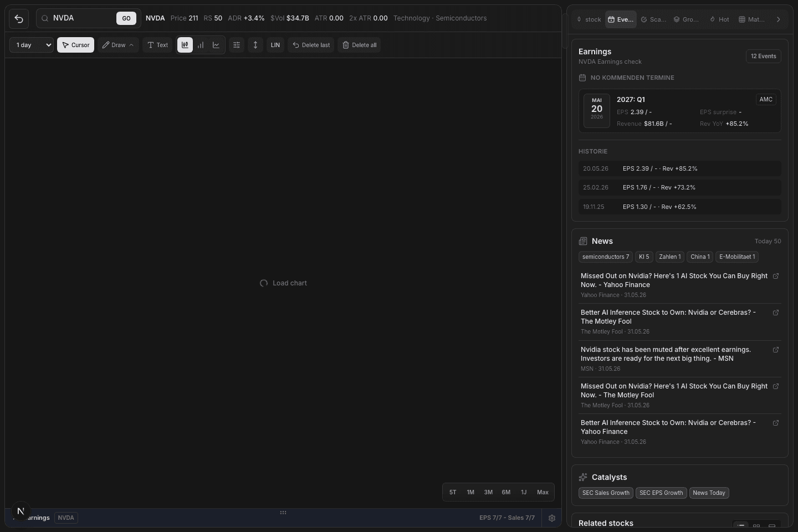Open earnings panel settings gear

pos(552,518)
